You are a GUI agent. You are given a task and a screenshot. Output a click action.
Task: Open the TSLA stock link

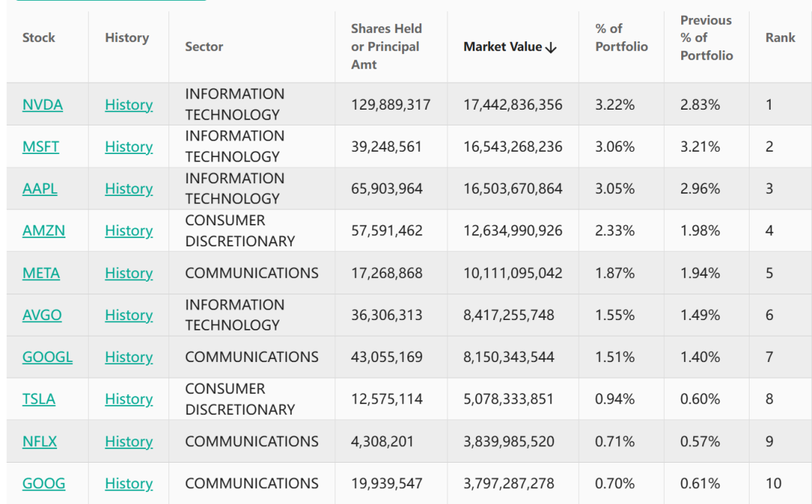point(39,400)
